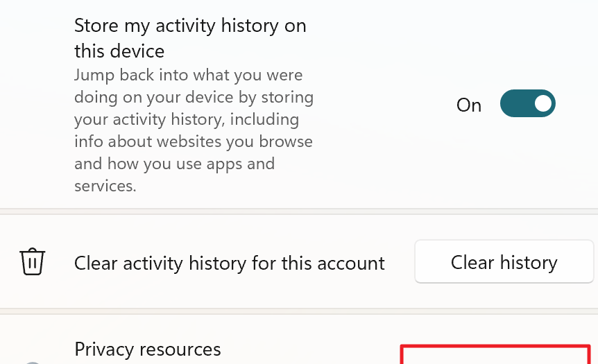Click the 'services.' description line
This screenshot has width=598, height=364.
105,186
